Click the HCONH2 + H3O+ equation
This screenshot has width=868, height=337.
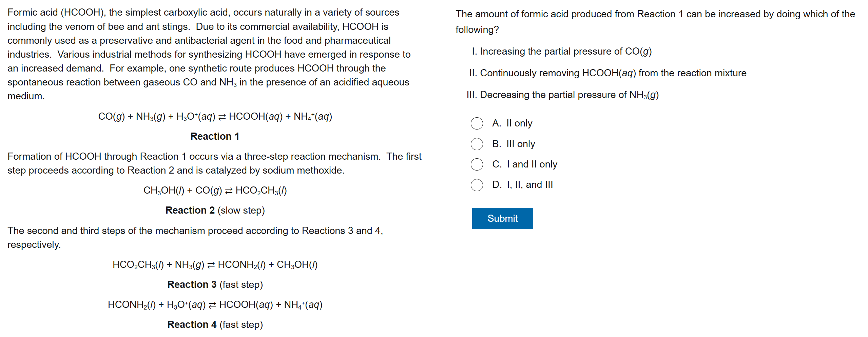[x=215, y=305]
